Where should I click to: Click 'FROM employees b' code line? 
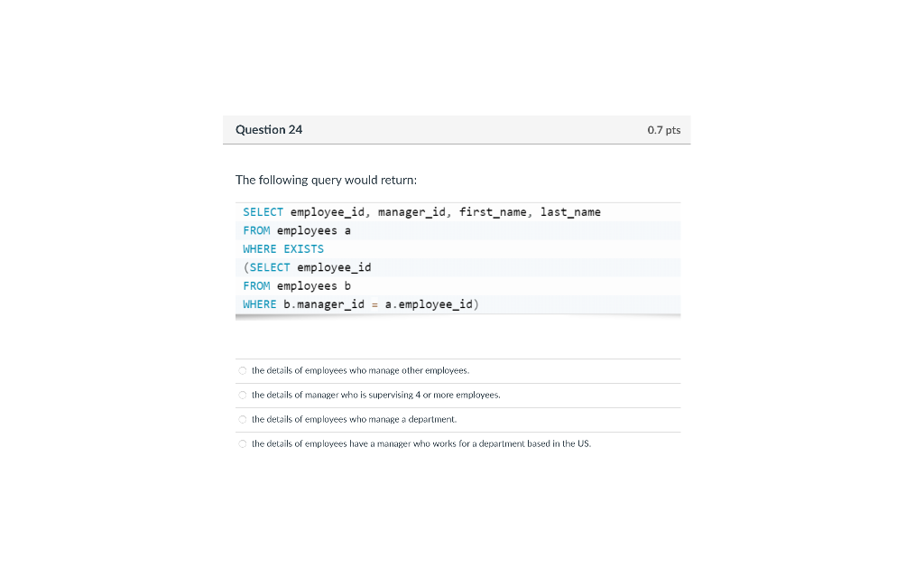(x=297, y=286)
